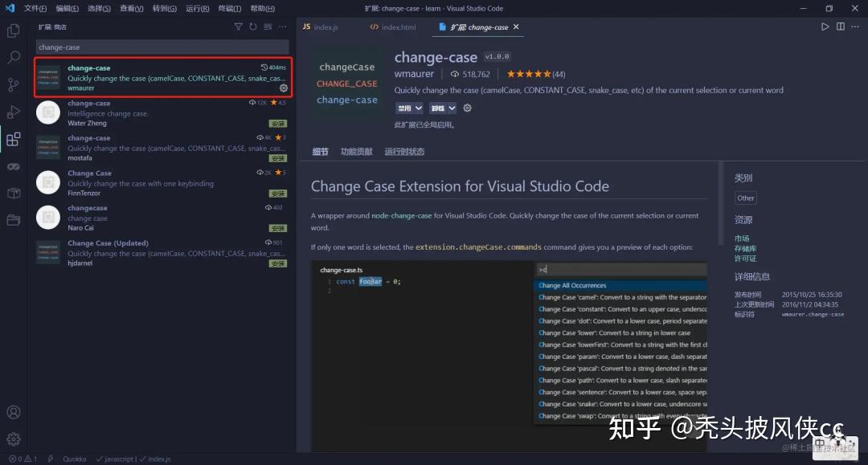Screen dimensions: 868x465
Task: Click the filter extensions funnel icon
Action: (238, 27)
